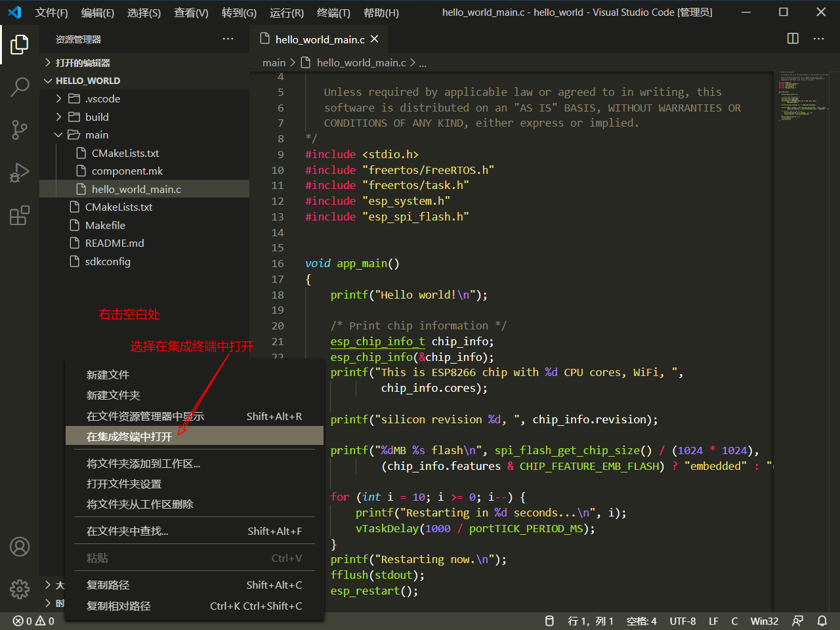
Task: Click the split editor icon
Action: (x=793, y=39)
